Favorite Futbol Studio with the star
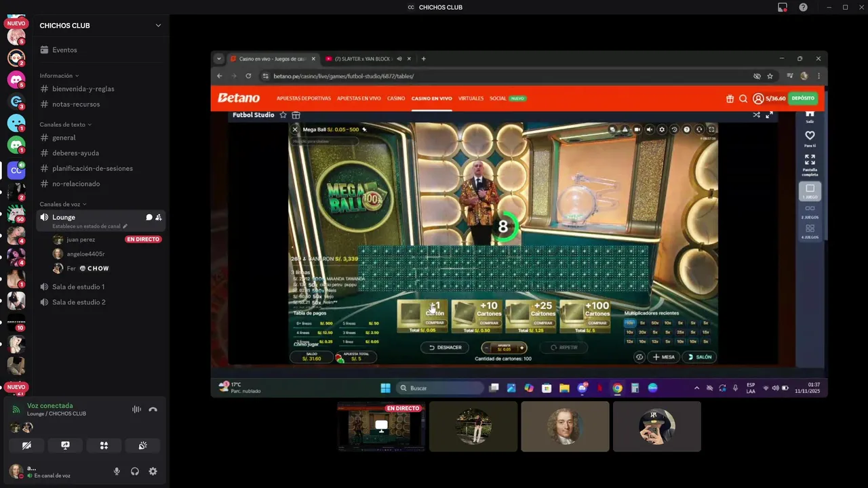Viewport: 868px width, 488px height. click(x=283, y=115)
